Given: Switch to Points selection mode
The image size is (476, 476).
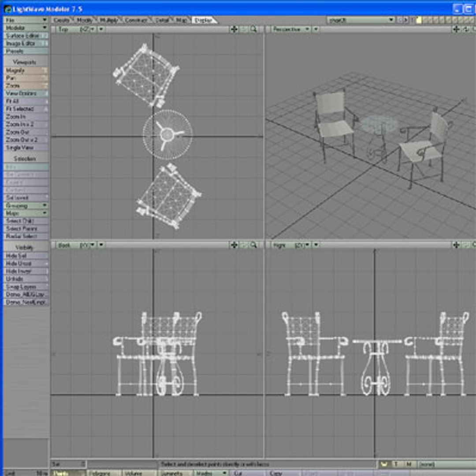Looking at the screenshot, I should 68,473.
